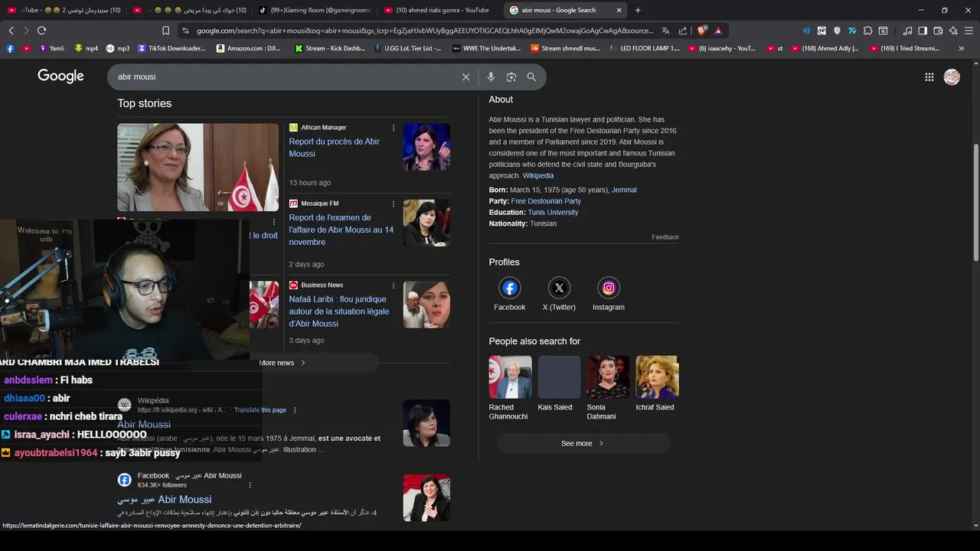The image size is (980, 551).
Task: Open Ichraf Saied thumbnail
Action: tap(657, 377)
